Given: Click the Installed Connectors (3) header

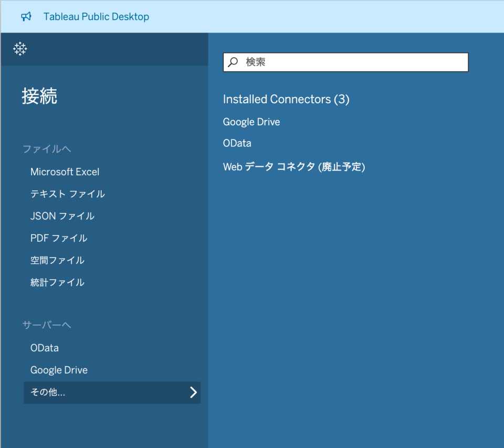Looking at the screenshot, I should pos(286,99).
